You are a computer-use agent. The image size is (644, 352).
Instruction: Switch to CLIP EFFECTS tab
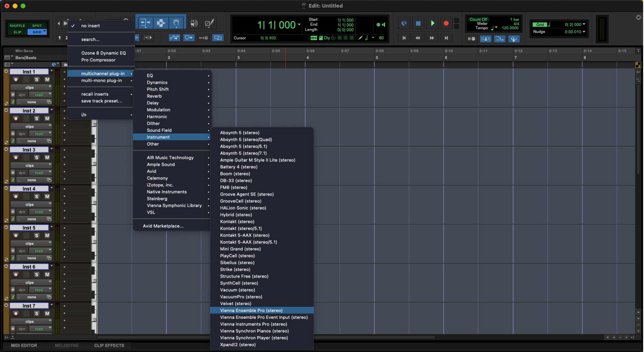109,345
